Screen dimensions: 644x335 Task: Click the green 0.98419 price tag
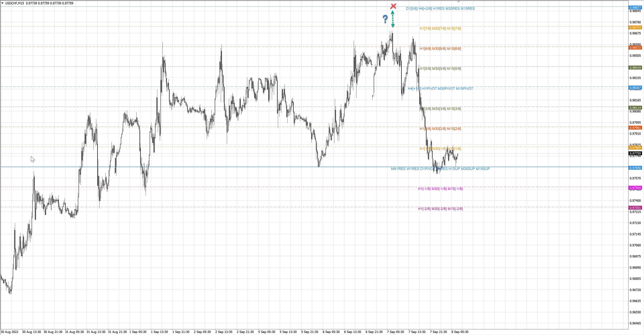[635, 67]
